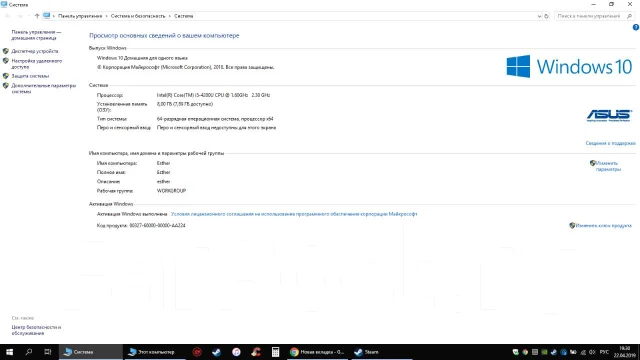Click the Windows 10 logo
Viewport: 640px width, 360px height.
pyautogui.click(x=569, y=66)
